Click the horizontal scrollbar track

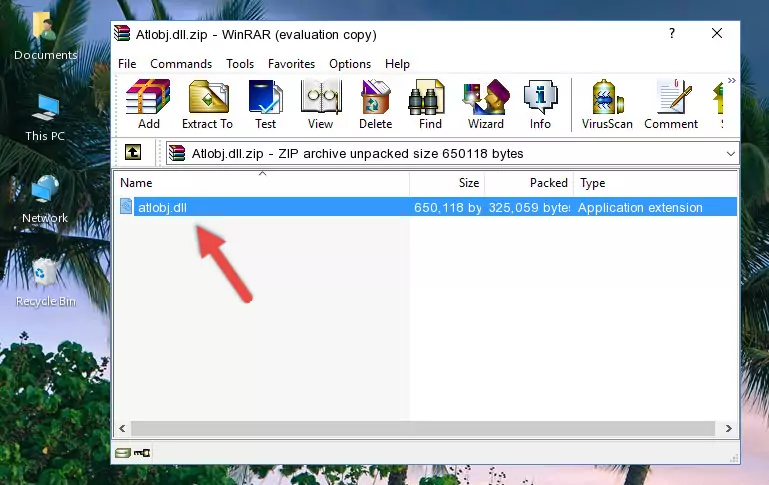click(423, 429)
